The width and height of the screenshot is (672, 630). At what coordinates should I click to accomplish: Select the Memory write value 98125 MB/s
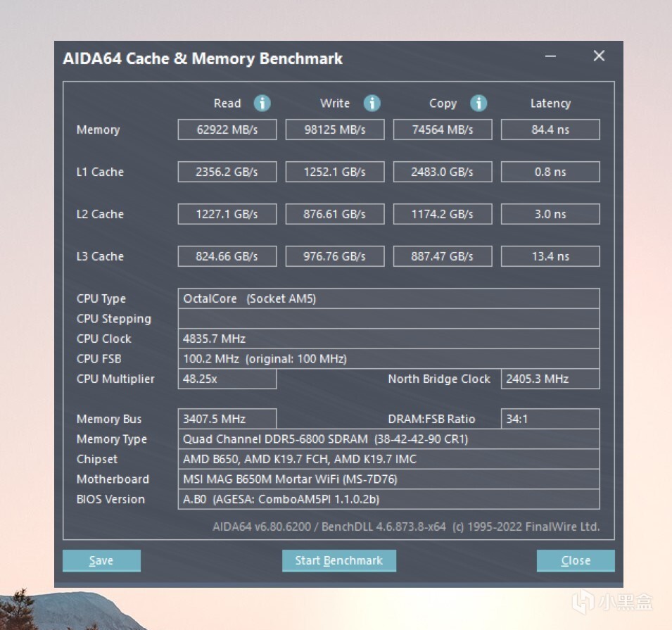pyautogui.click(x=335, y=130)
